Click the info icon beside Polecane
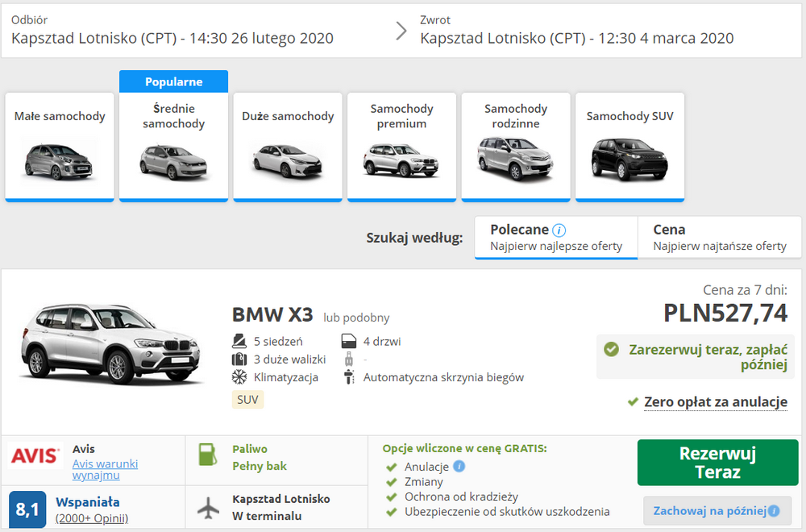The width and height of the screenshot is (806, 532). [559, 231]
